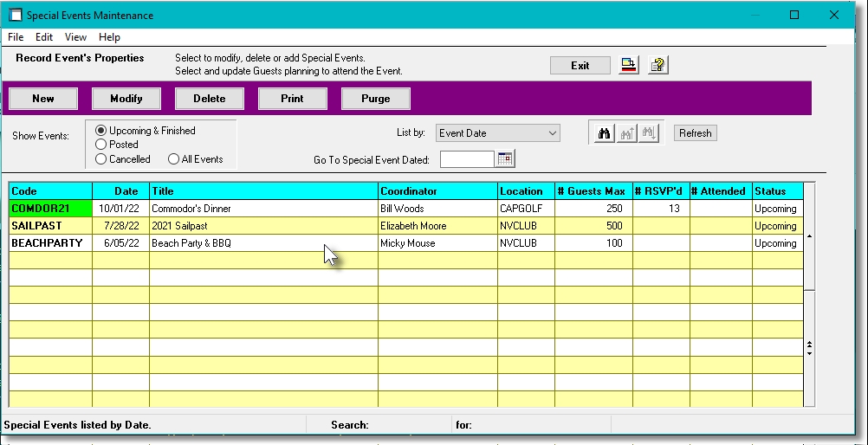Click the Go To Special Event date field

pos(467,159)
